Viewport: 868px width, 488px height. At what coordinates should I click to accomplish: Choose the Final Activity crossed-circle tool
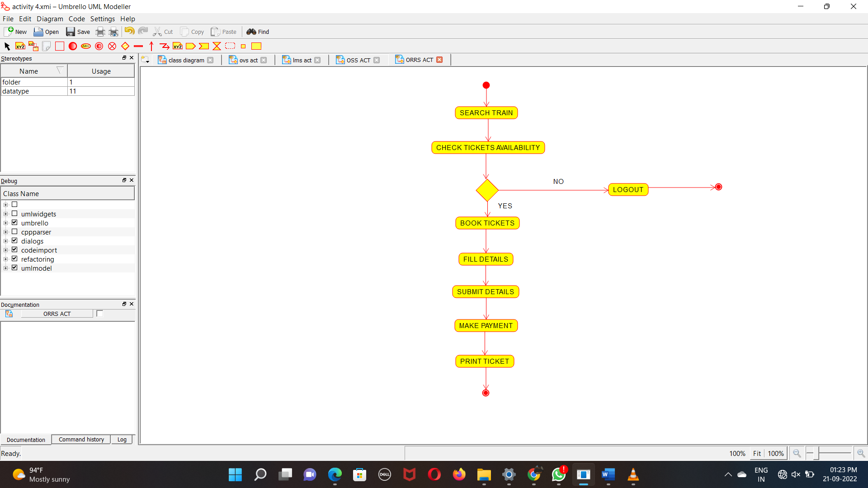point(112,46)
